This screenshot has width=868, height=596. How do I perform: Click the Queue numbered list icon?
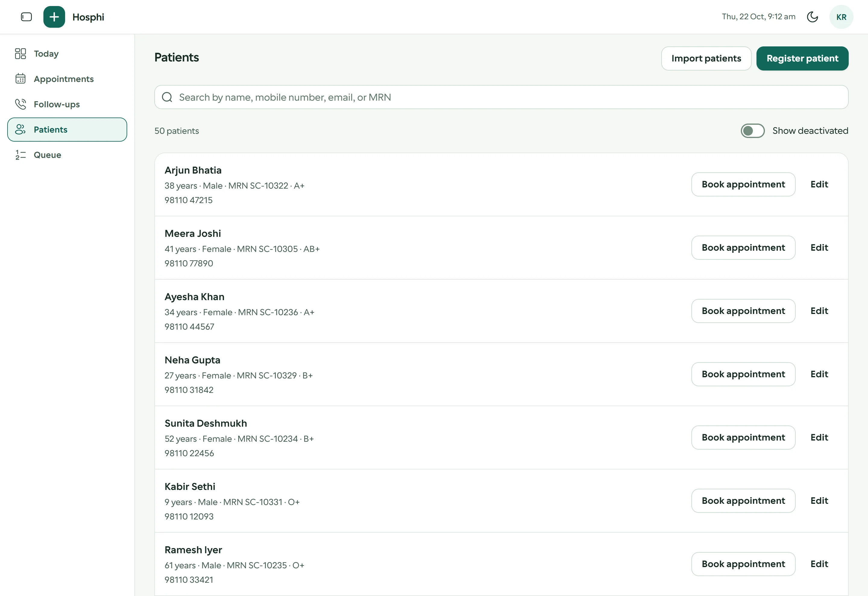pyautogui.click(x=20, y=155)
